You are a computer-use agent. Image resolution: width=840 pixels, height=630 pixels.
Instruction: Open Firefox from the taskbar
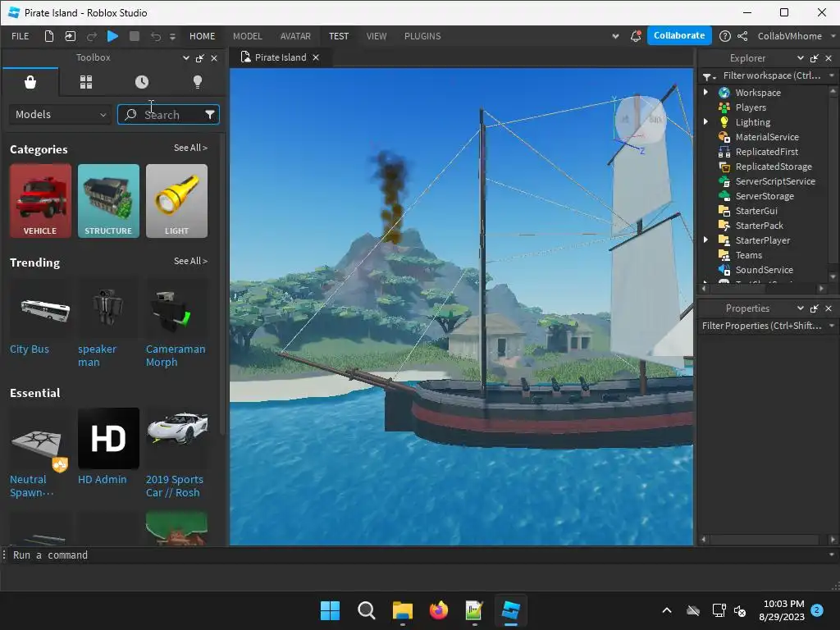pyautogui.click(x=438, y=610)
